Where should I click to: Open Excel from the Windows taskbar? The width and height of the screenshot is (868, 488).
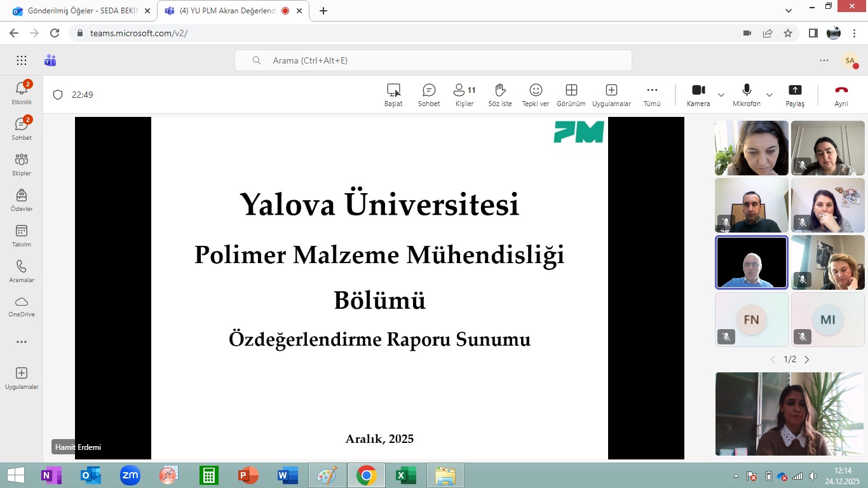point(405,475)
